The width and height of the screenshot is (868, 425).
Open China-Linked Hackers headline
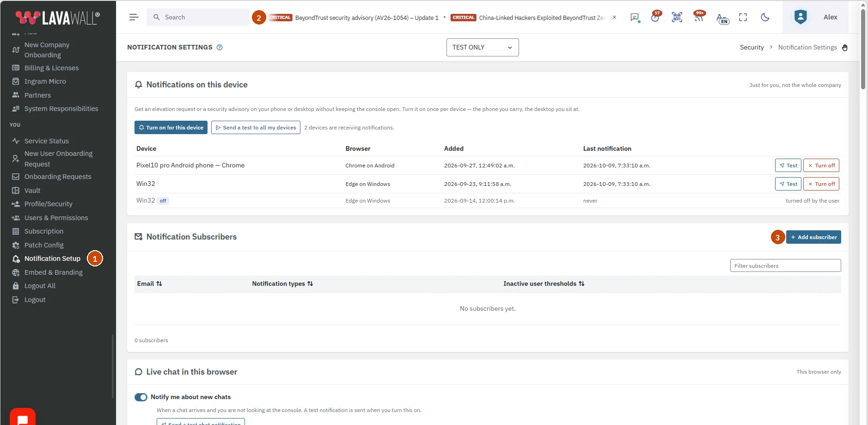pos(542,18)
